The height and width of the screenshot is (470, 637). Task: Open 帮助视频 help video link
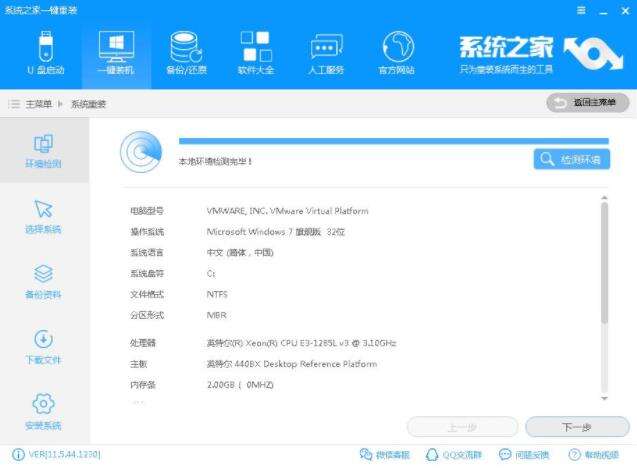click(594, 455)
